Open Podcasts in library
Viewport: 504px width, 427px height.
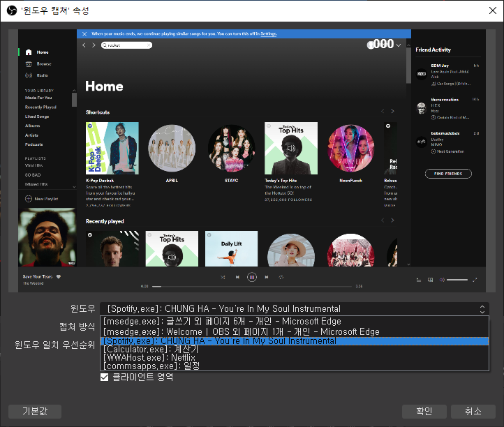(34, 144)
